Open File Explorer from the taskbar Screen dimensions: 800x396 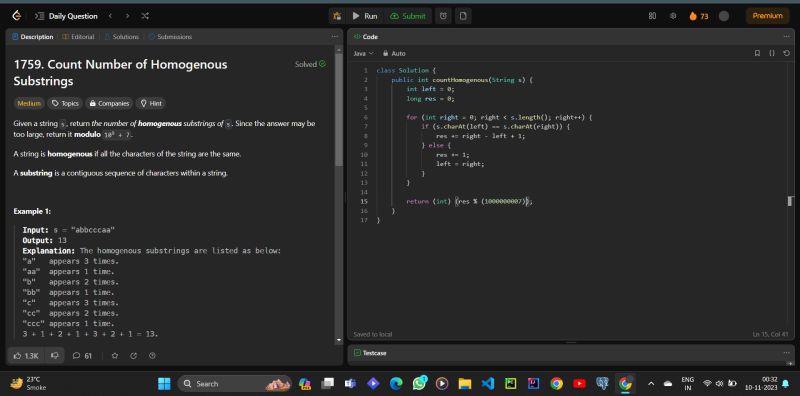[464, 383]
